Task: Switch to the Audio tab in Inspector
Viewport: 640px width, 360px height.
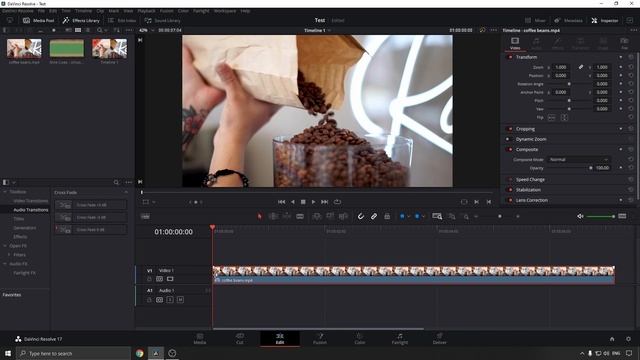Action: (536, 43)
